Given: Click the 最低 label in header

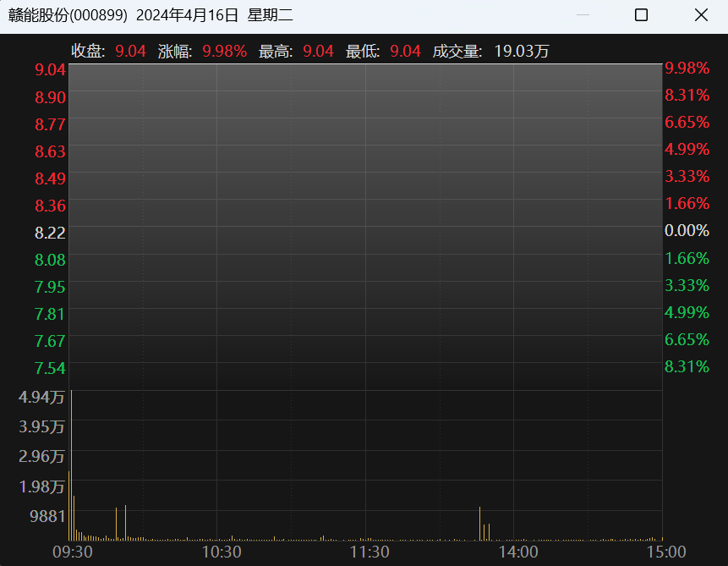Looking at the screenshot, I should click(x=363, y=51).
